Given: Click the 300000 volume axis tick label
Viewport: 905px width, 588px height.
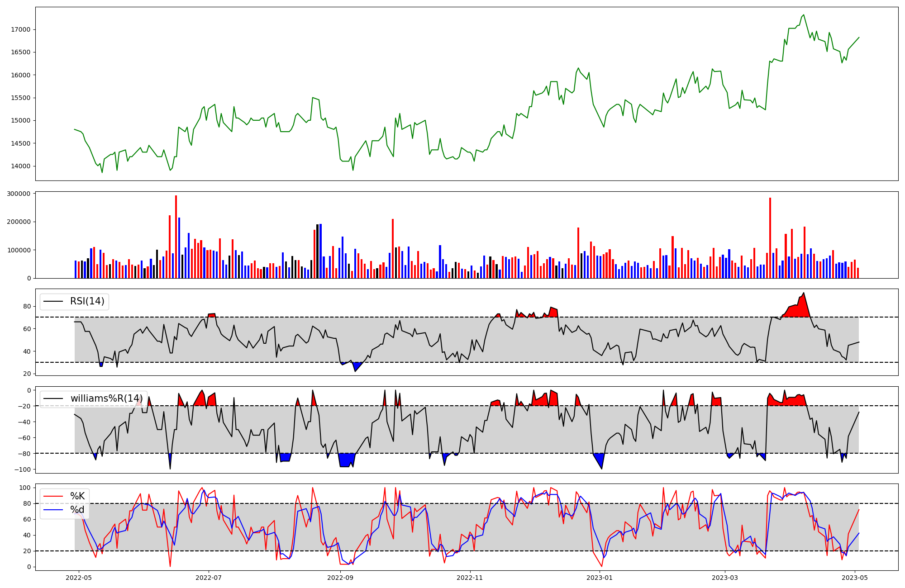Looking at the screenshot, I should (x=19, y=194).
